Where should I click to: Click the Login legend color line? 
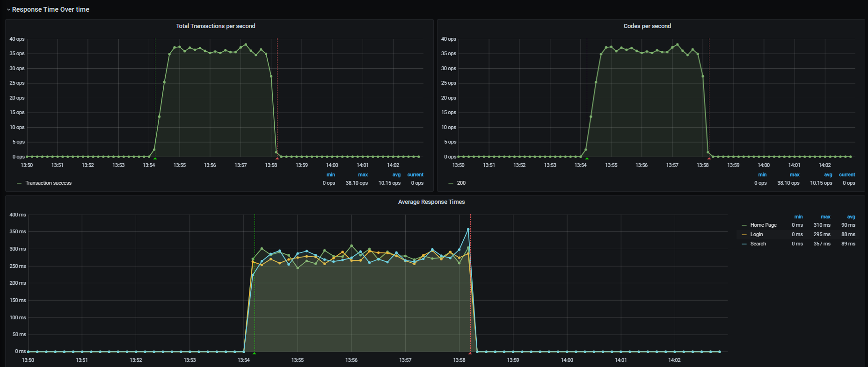[x=744, y=235]
